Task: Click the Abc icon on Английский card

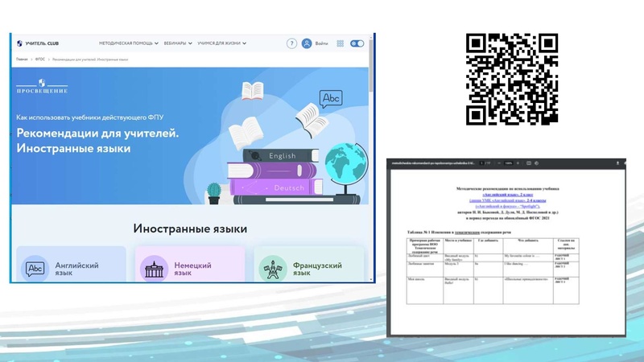Action: pyautogui.click(x=35, y=269)
